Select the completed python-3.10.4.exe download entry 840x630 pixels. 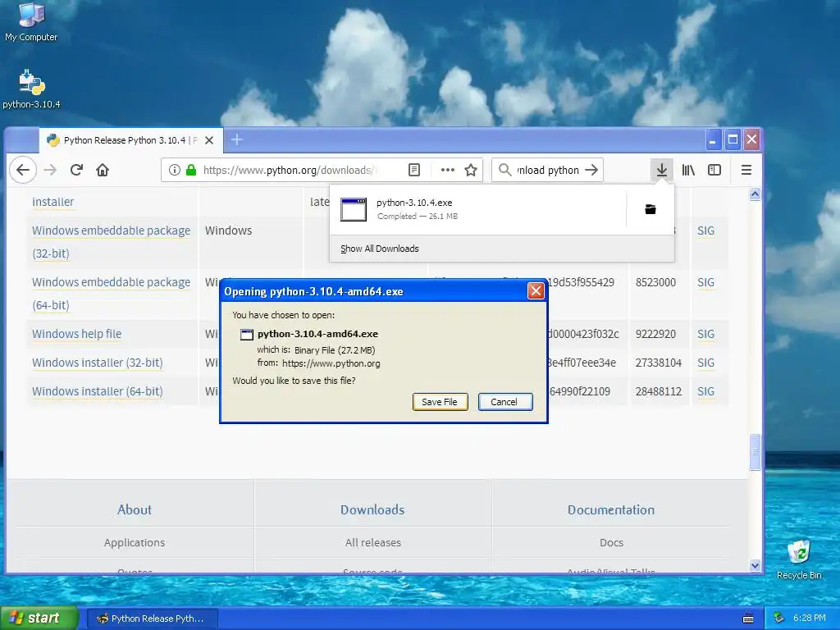click(x=477, y=209)
